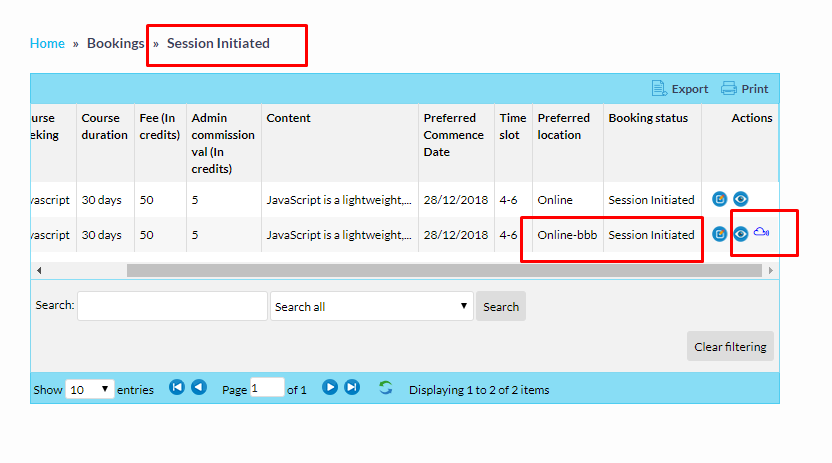
Task: Click the cloud session icon in Online-bbb row
Action: [x=761, y=233]
